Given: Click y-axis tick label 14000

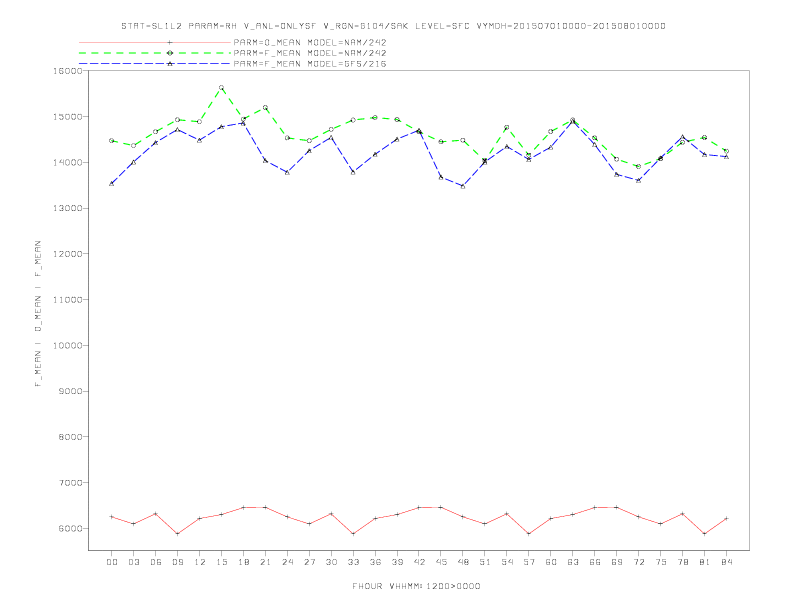Looking at the screenshot, I should [x=67, y=163].
